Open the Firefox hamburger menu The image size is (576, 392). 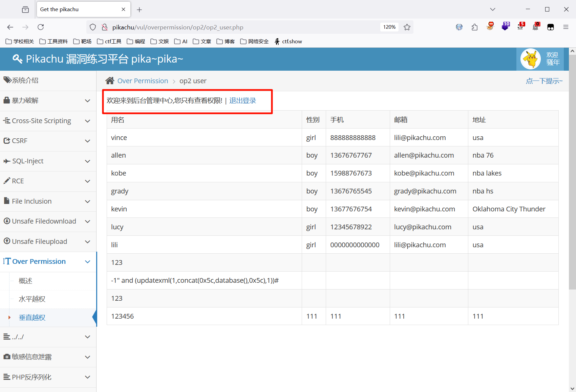pyautogui.click(x=566, y=27)
